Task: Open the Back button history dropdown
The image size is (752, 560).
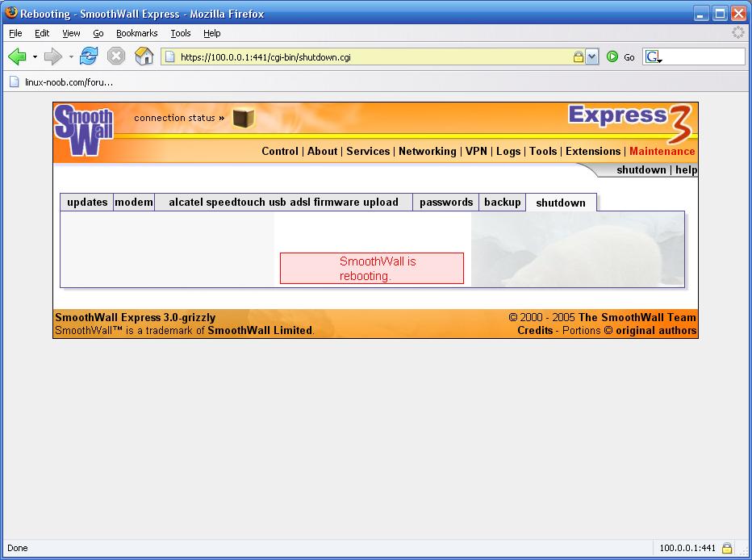Action: [35, 56]
